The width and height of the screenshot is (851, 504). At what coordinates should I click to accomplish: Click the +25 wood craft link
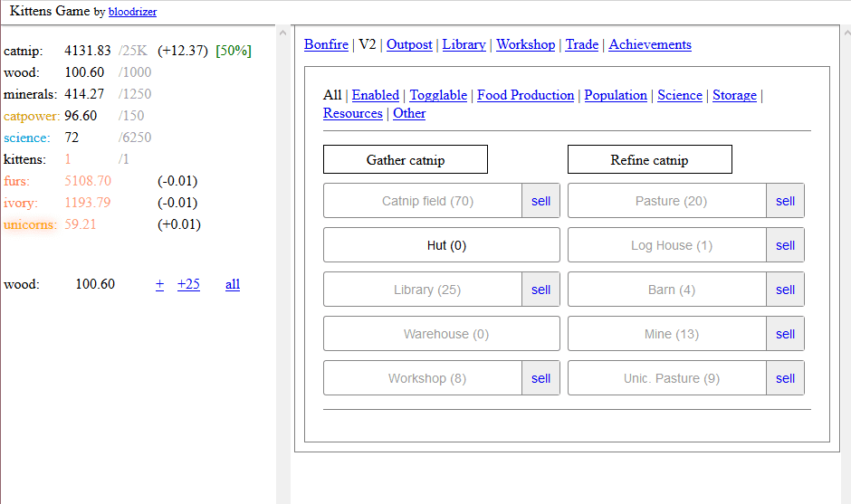[x=188, y=284]
